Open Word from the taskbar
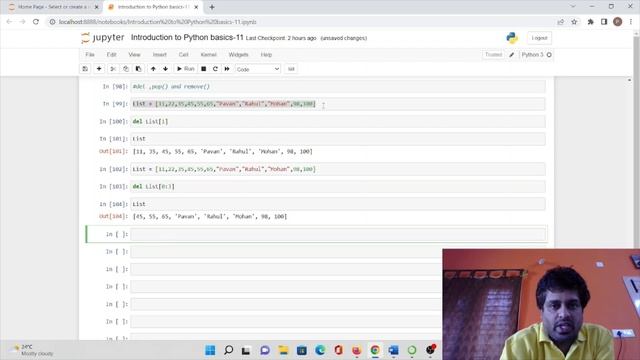The image size is (640, 360). pyautogui.click(x=393, y=350)
